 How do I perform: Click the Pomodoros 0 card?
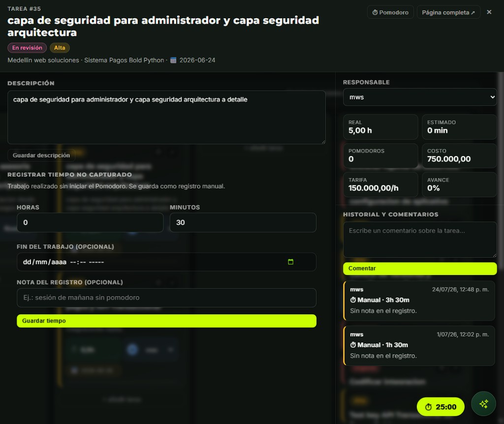click(x=380, y=155)
